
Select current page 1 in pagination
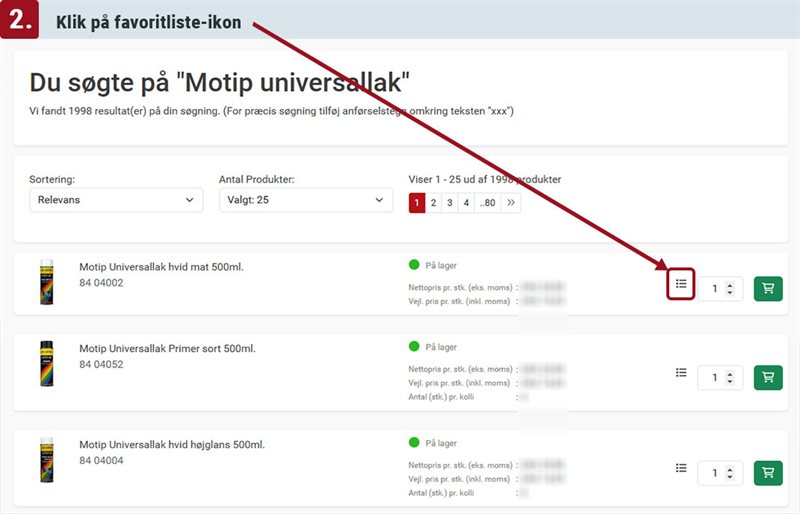(x=417, y=202)
